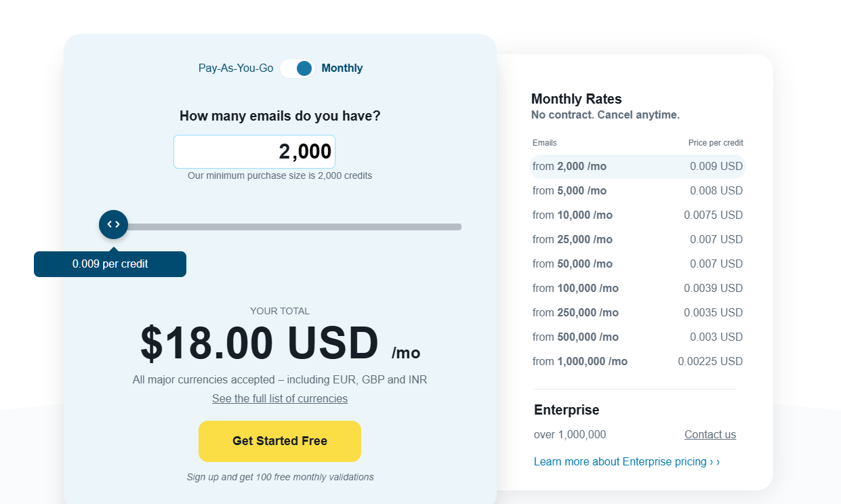Pick the 10,000 /mo pricing tier
Screen dimensions: 841x504
coord(637,215)
